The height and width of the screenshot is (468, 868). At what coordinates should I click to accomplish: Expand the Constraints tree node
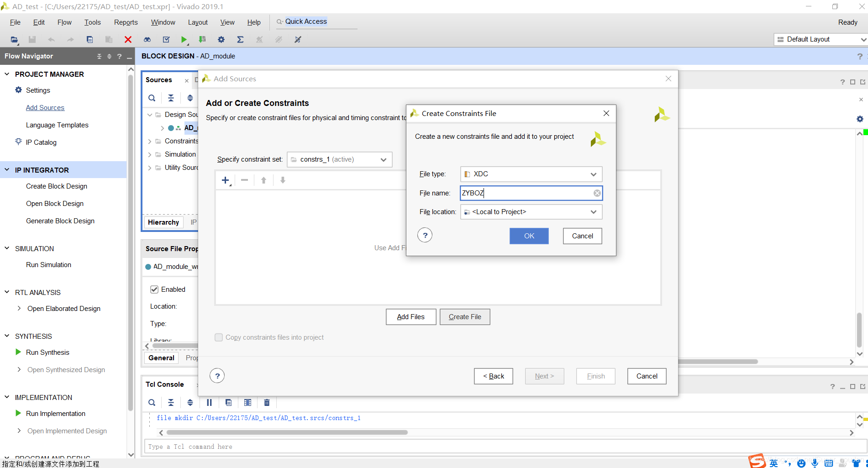[150, 141]
